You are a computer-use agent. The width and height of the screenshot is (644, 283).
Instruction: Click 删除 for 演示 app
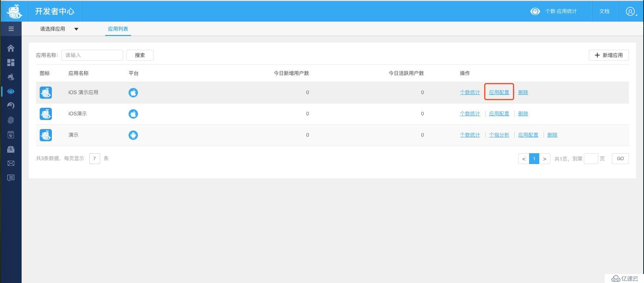click(x=552, y=135)
